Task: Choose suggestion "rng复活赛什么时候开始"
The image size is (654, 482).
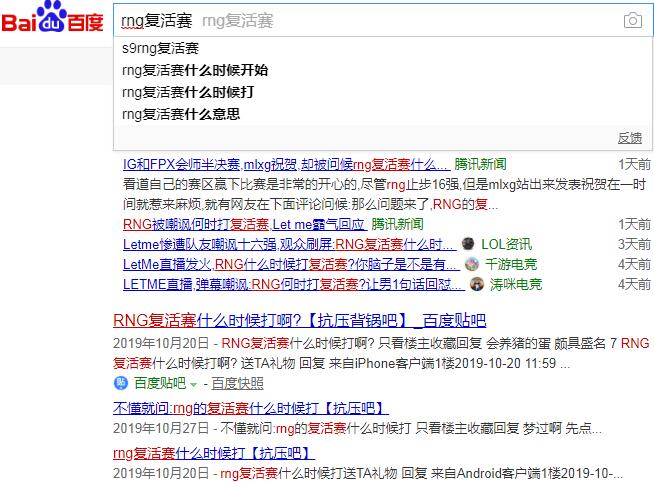Action: point(195,70)
